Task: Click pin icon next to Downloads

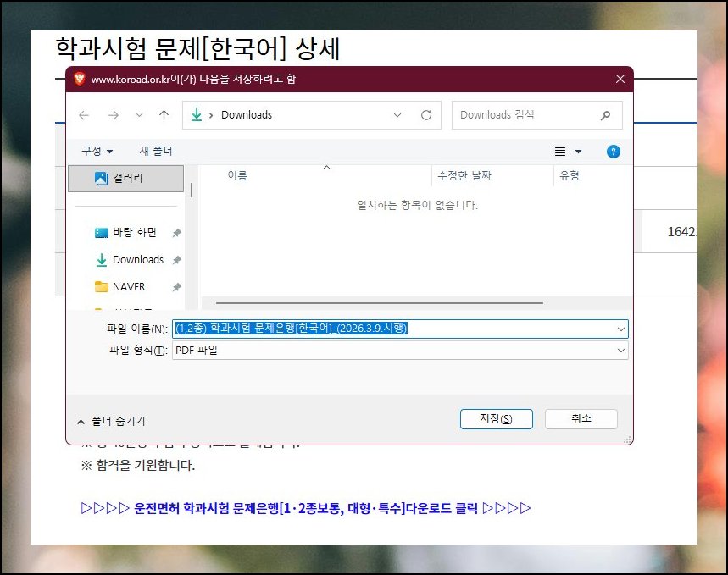Action: [x=176, y=260]
